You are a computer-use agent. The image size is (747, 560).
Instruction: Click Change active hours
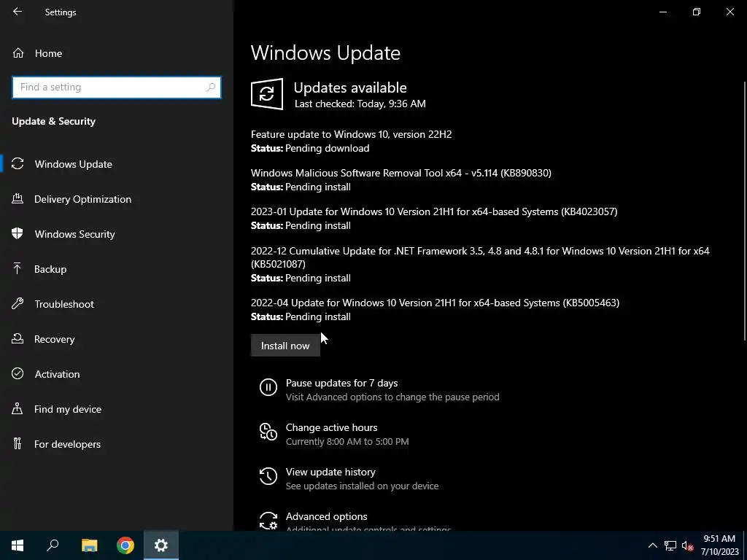tap(332, 427)
